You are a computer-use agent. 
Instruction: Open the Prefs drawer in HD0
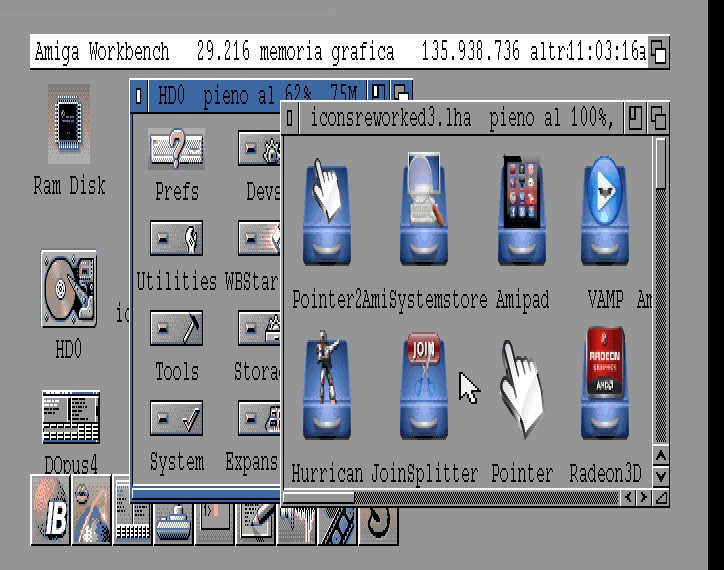[176, 151]
